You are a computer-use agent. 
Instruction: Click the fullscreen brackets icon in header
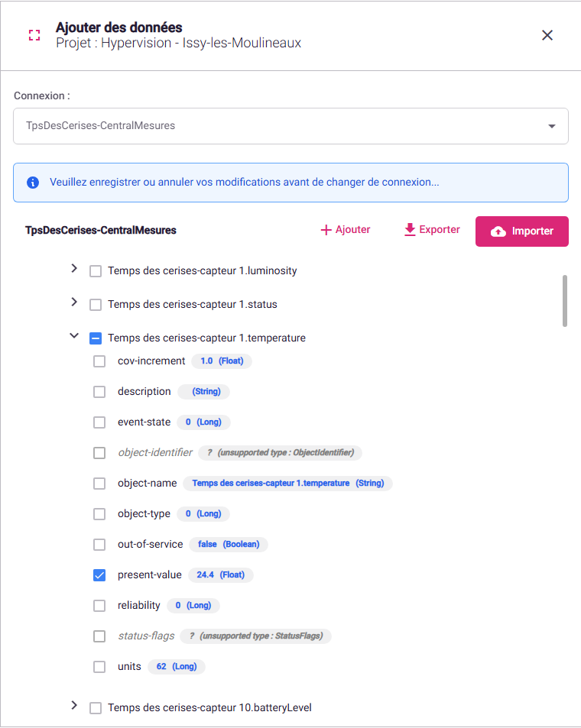(34, 35)
